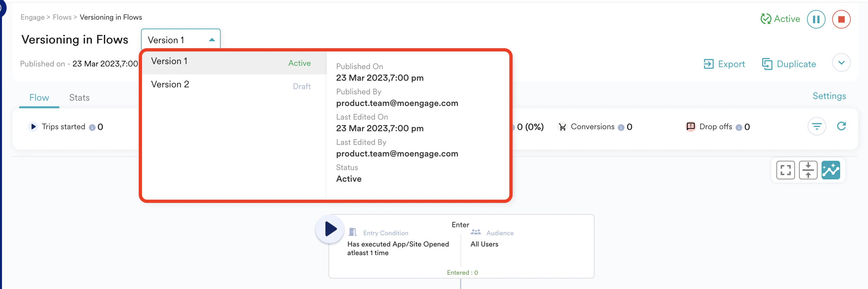Show info for Trips started

(92, 128)
